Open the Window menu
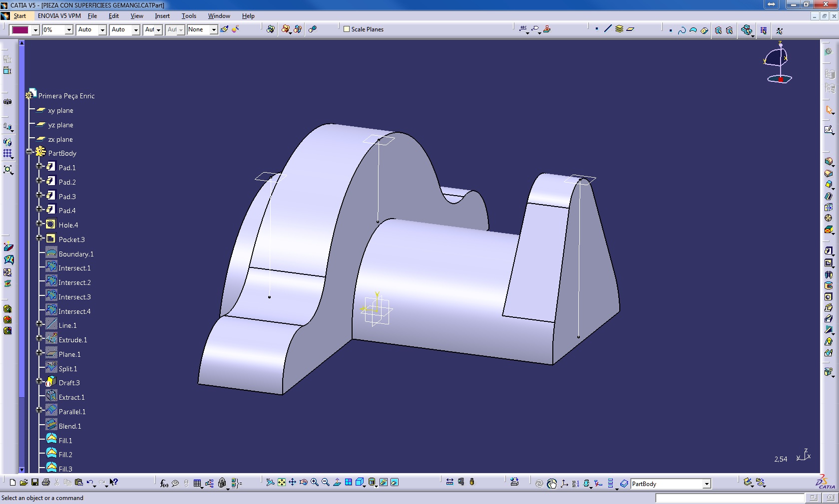Screen dimensions: 839x504 click(219, 16)
